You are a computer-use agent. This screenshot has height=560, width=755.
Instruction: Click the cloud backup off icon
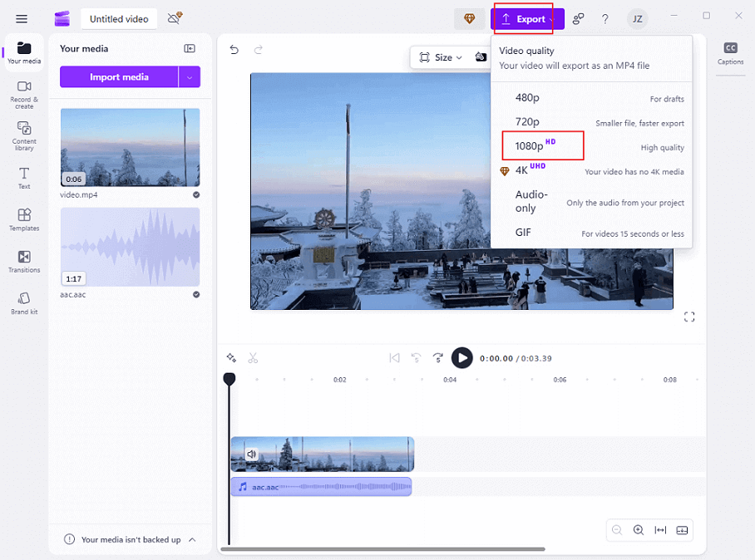pyautogui.click(x=175, y=18)
